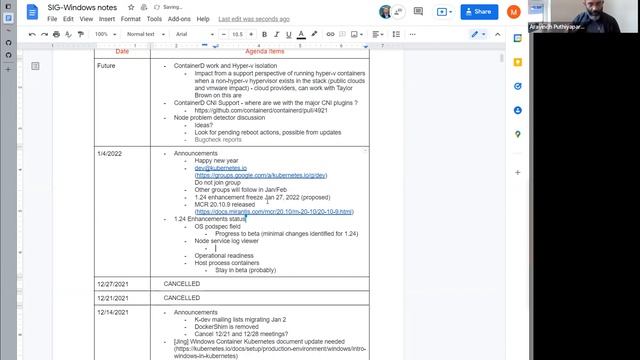The height and width of the screenshot is (360, 640).
Task: Get add-ons with the plus icon
Action: [x=518, y=172]
